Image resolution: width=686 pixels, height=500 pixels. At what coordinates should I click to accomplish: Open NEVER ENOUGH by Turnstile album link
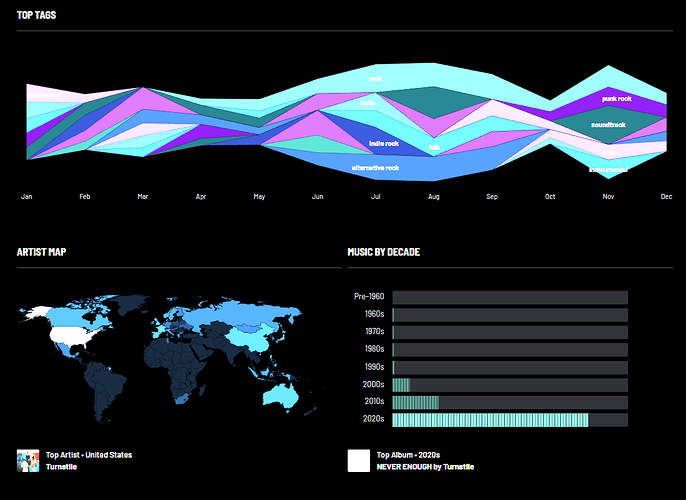[x=425, y=467]
